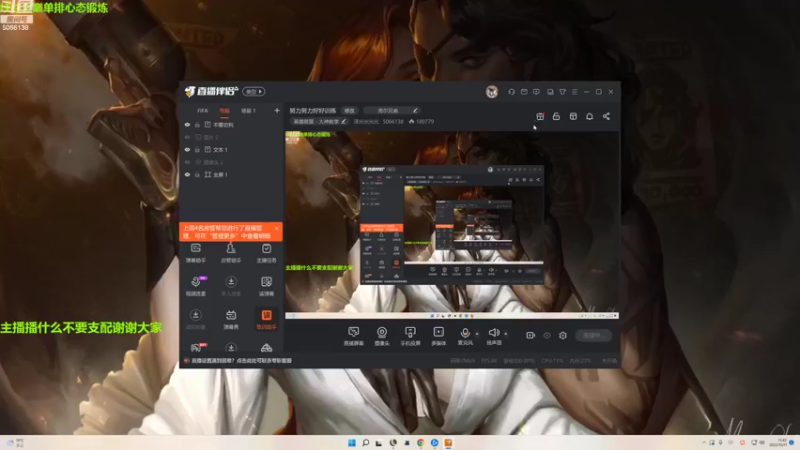This screenshot has width=800, height=450.
Task: Open the 房管助手 tool
Action: click(x=231, y=253)
